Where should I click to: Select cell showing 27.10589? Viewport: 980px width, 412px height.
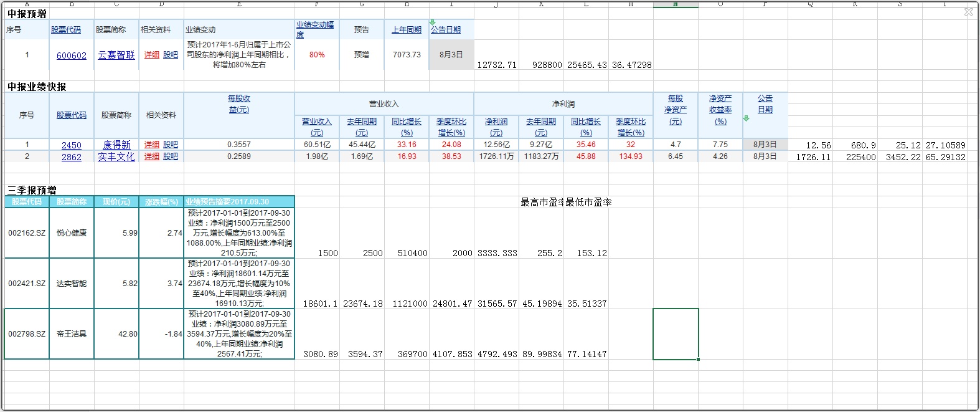tap(945, 145)
